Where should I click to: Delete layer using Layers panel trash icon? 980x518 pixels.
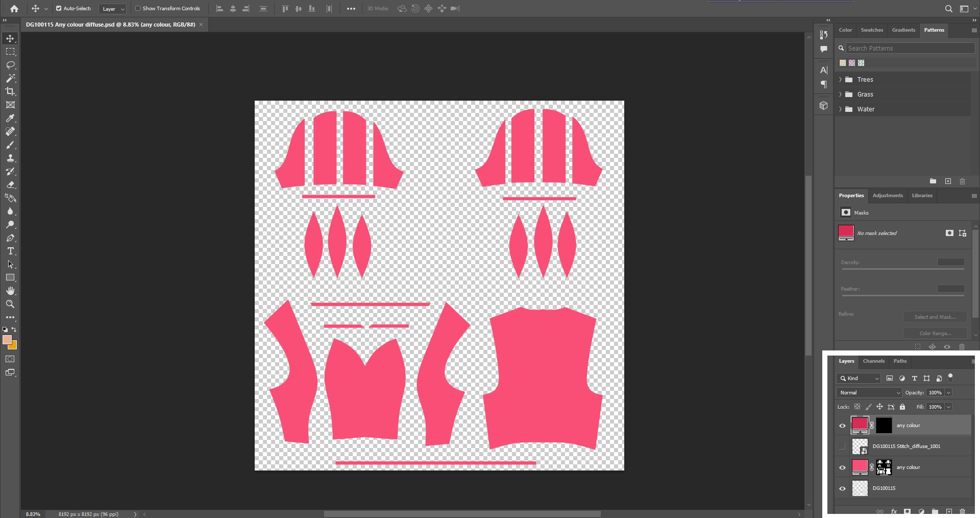[962, 511]
